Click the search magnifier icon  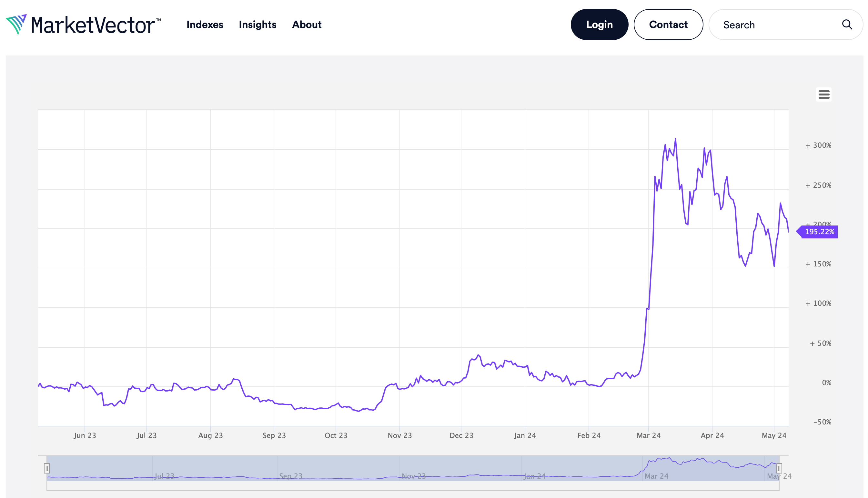(x=846, y=25)
